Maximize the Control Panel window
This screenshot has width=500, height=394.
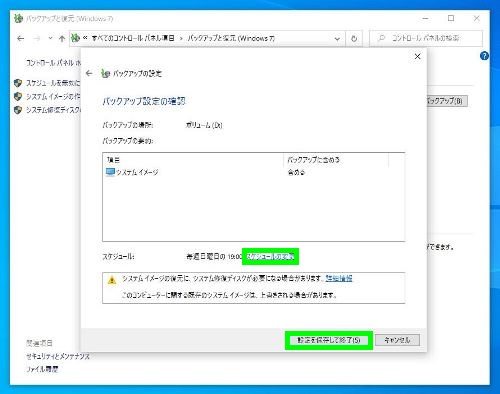[x=451, y=18]
